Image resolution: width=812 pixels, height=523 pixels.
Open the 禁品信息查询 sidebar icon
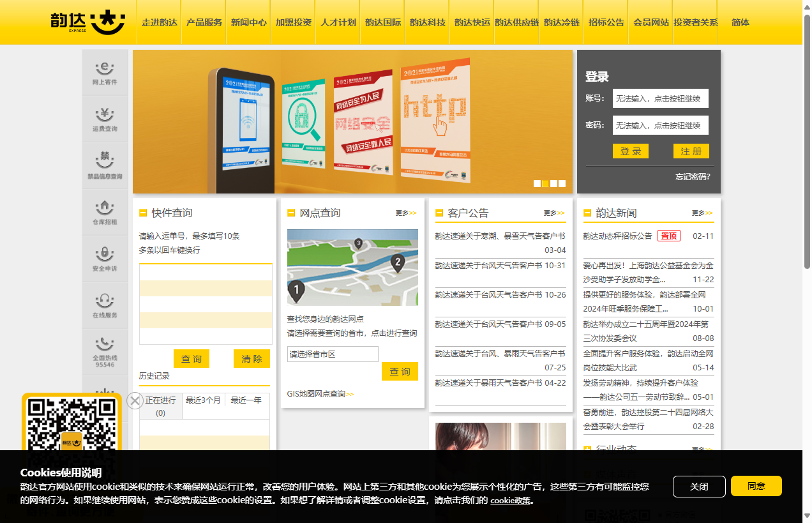pyautogui.click(x=105, y=166)
